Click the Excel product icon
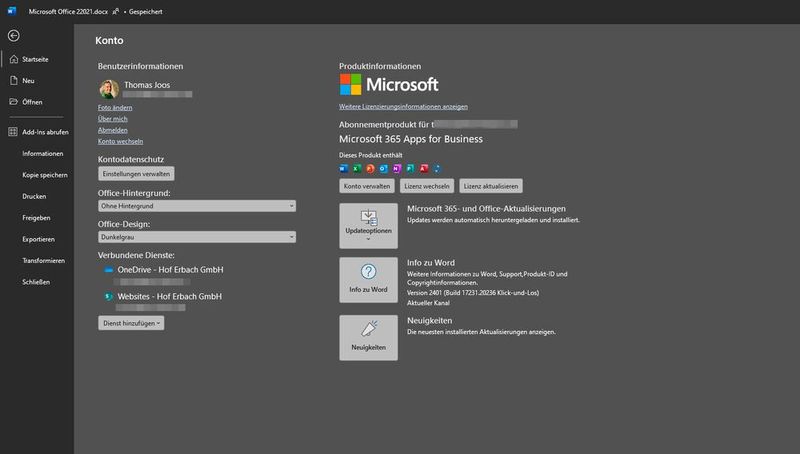 (x=357, y=168)
